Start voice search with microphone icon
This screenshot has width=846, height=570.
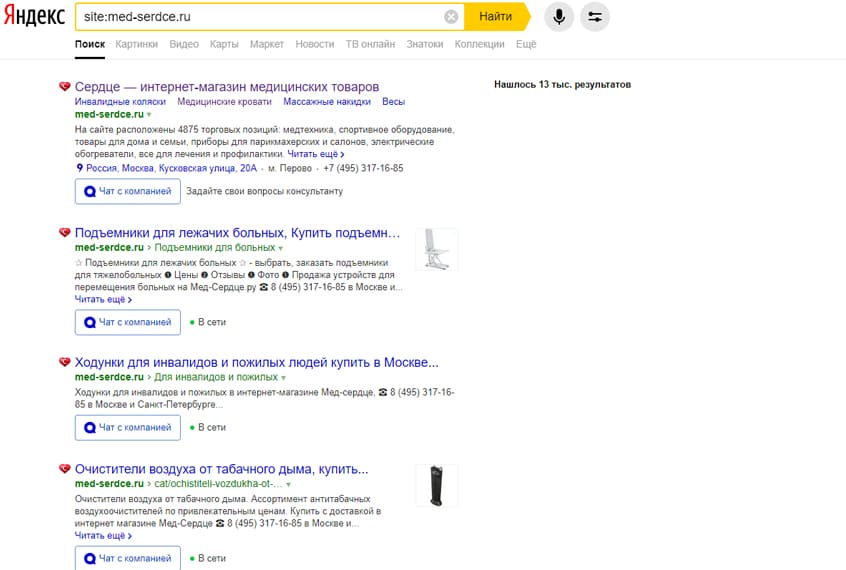point(559,17)
